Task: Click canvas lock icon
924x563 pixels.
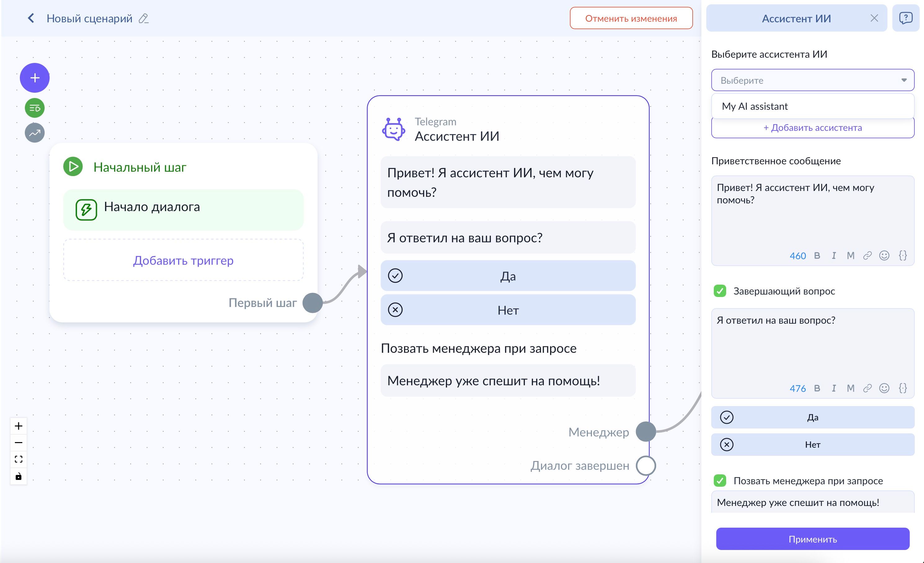Action: pos(18,477)
